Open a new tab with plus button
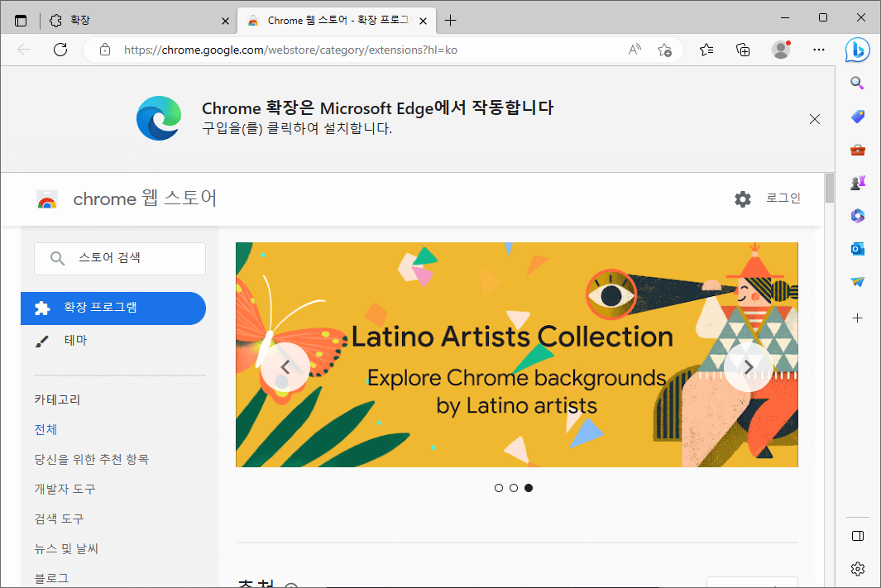This screenshot has width=881, height=588. pyautogui.click(x=450, y=21)
